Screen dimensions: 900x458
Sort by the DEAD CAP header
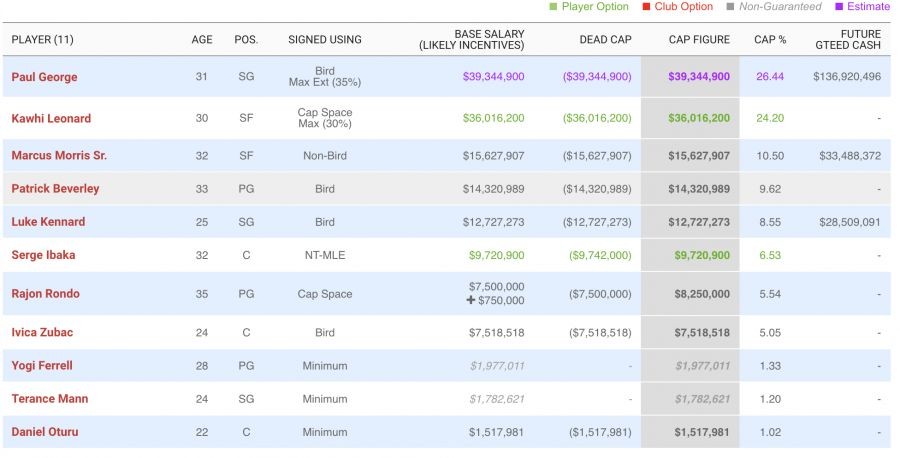(x=605, y=40)
